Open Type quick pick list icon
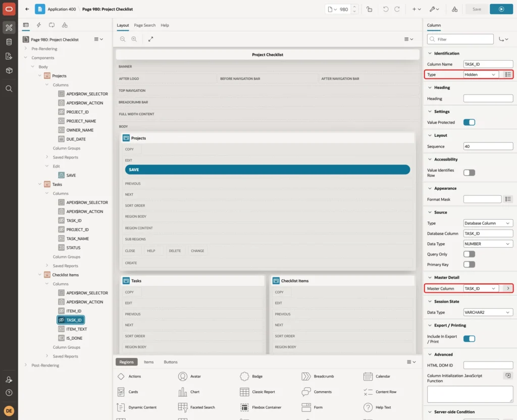 (508, 75)
